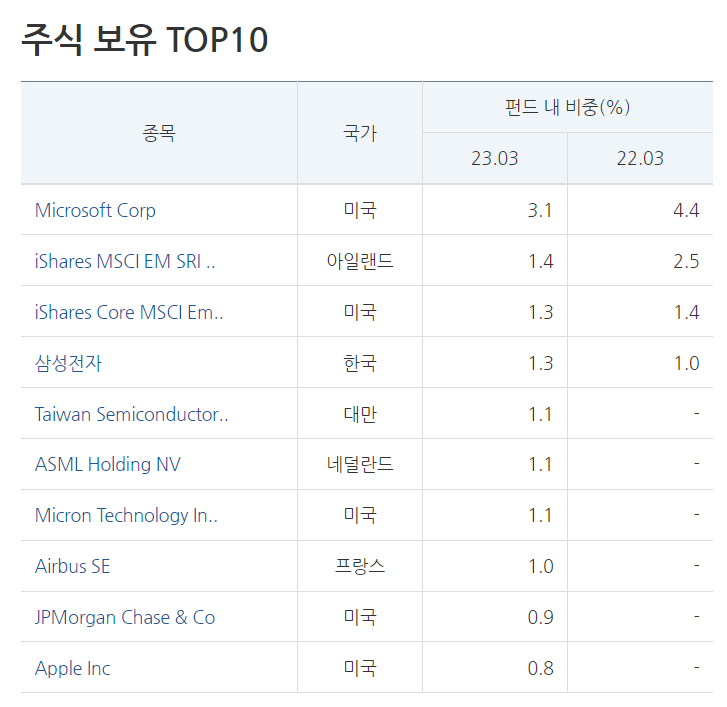This screenshot has width=727, height=707.
Task: Select the 3.1 value for Microsoft
Action: 540,210
